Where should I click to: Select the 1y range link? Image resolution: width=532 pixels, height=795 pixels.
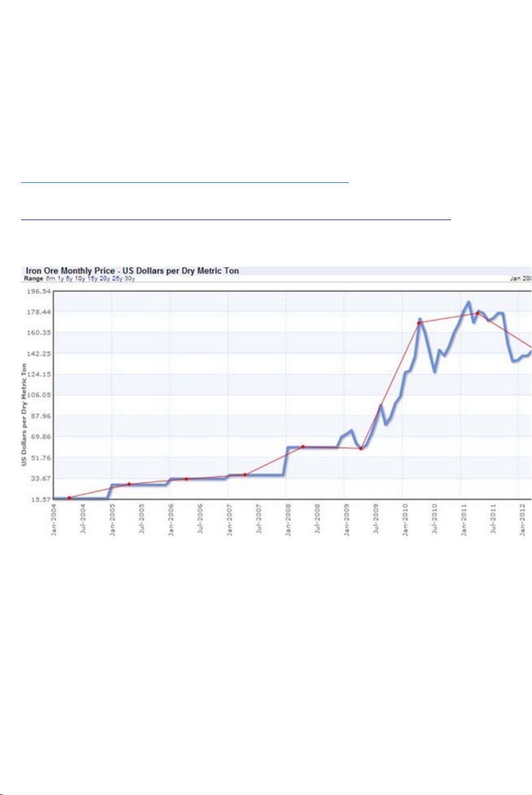pyautogui.click(x=60, y=279)
